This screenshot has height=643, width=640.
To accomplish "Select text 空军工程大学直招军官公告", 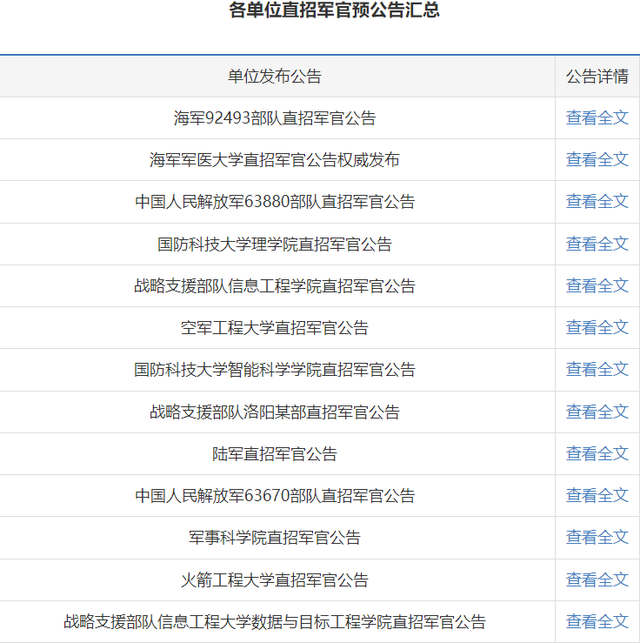I will pos(275,328).
